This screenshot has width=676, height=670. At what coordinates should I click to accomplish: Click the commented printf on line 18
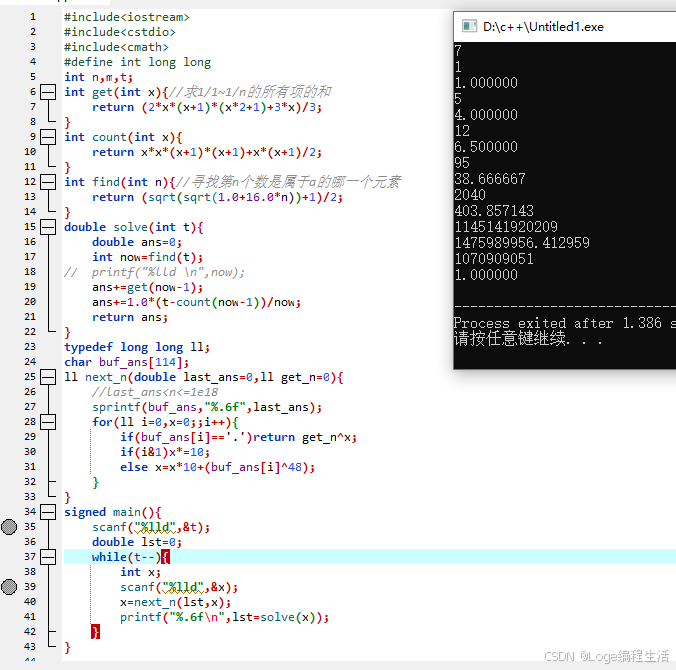click(154, 272)
